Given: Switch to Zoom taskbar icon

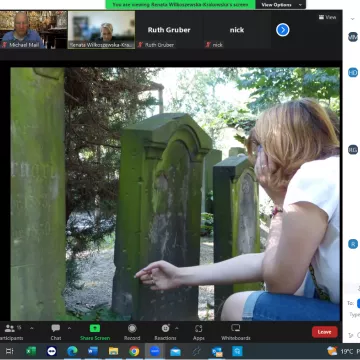Looking at the screenshot, I should coord(155,351).
